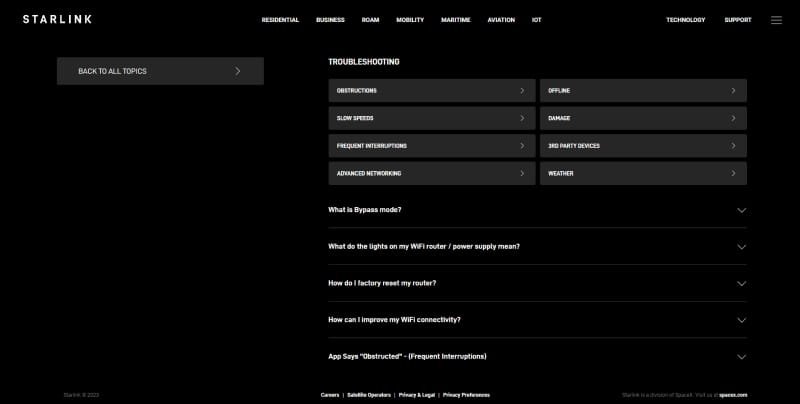Click the Damage chevron arrow
Screen dimensions: 800x404
tap(733, 118)
